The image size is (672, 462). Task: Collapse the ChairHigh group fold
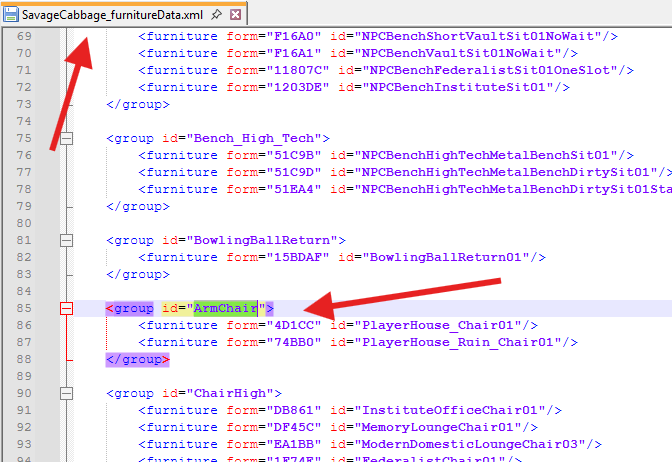(66, 393)
